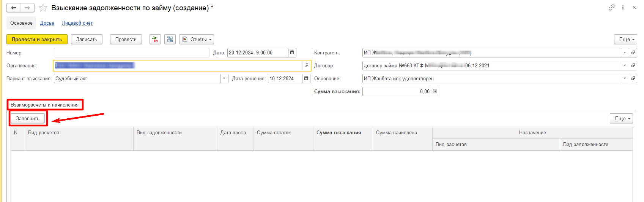Screen dimensions: 644x202
Task: Open the table's Еще menu
Action: tap(621, 118)
